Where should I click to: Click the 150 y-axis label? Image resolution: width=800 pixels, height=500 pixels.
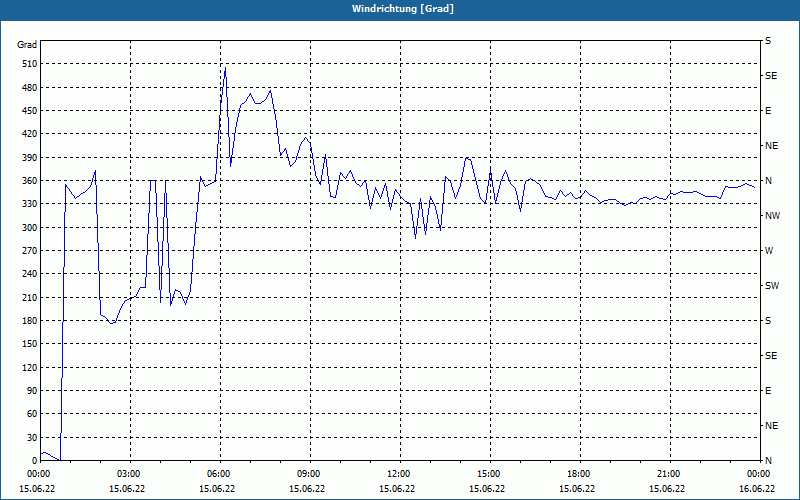pos(29,344)
